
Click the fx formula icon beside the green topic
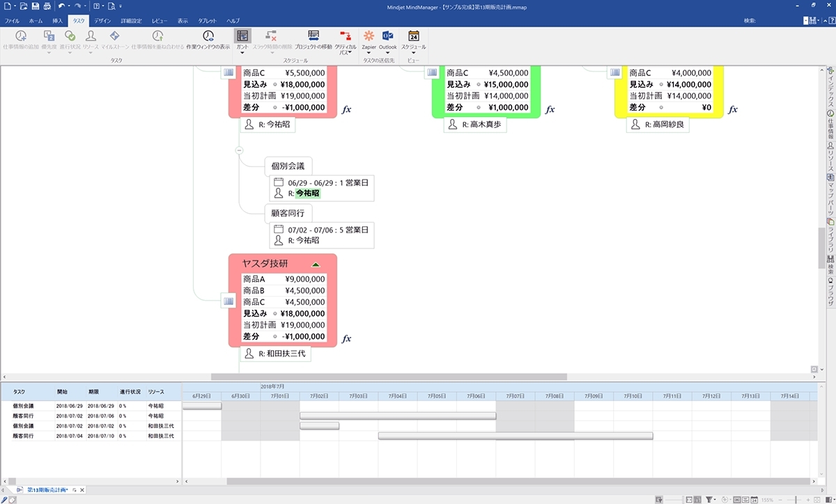(x=550, y=109)
